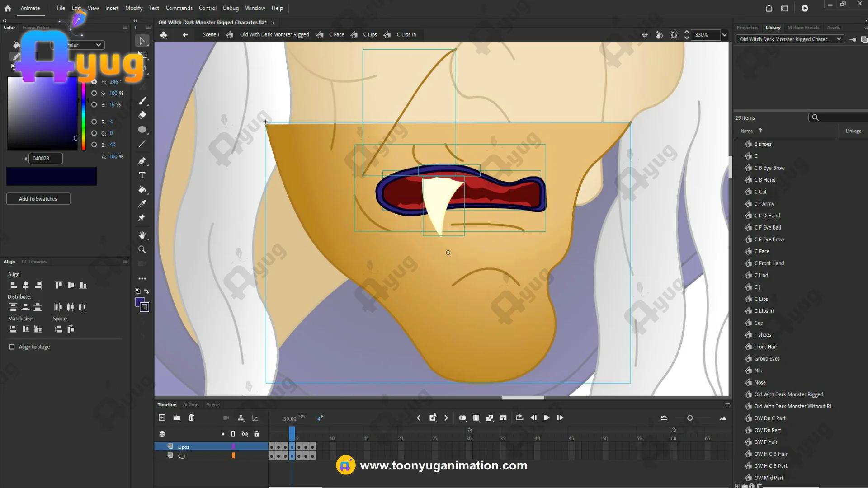Image resolution: width=868 pixels, height=488 pixels.
Task: Toggle hide all layers eye icon
Action: pos(245,434)
